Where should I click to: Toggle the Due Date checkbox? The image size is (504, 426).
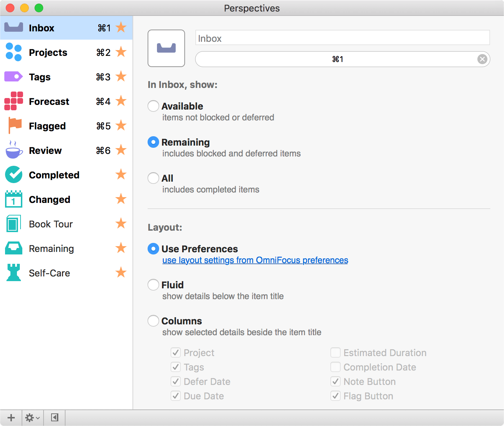tap(176, 396)
